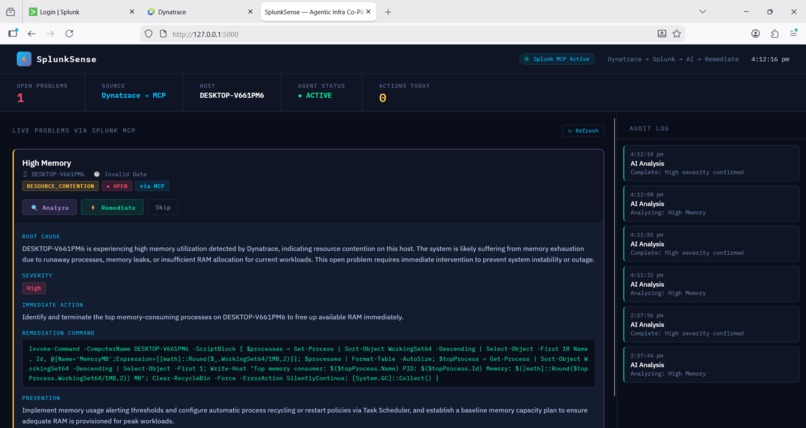Viewport: 806px width, 428px height.
Task: Click the OPEN status tag
Action: [117, 186]
